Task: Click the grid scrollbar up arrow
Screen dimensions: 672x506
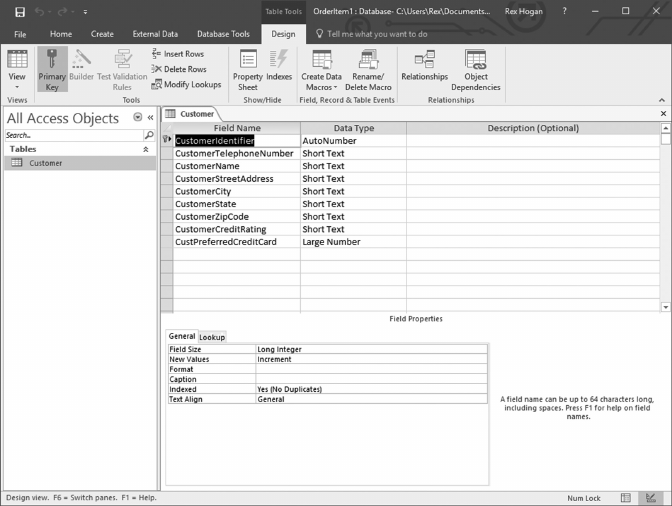Action: click(666, 128)
